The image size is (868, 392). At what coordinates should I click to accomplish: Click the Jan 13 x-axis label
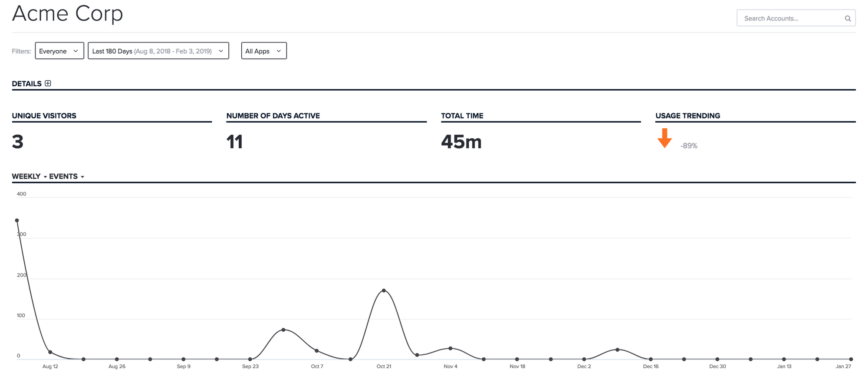coord(784,366)
